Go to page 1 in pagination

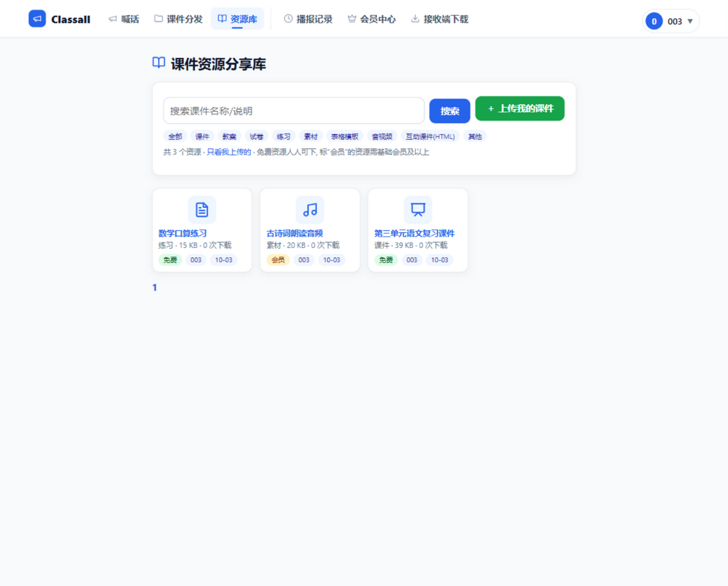[x=155, y=287]
